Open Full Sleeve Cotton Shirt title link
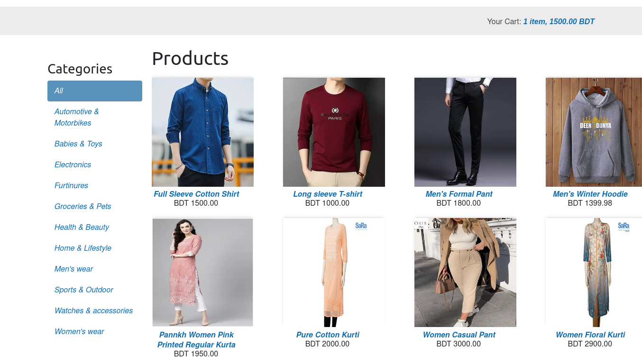Viewport: 642px width, 364px height. click(x=196, y=194)
